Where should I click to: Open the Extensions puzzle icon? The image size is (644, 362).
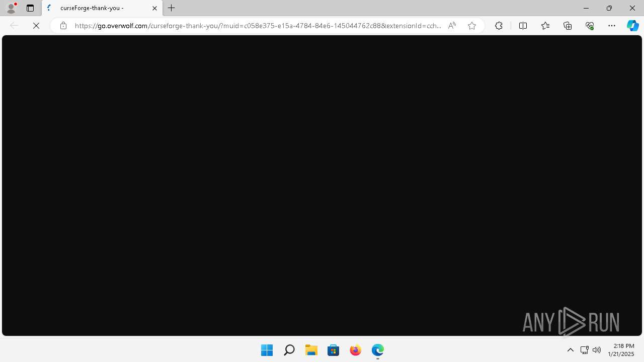pos(499,26)
